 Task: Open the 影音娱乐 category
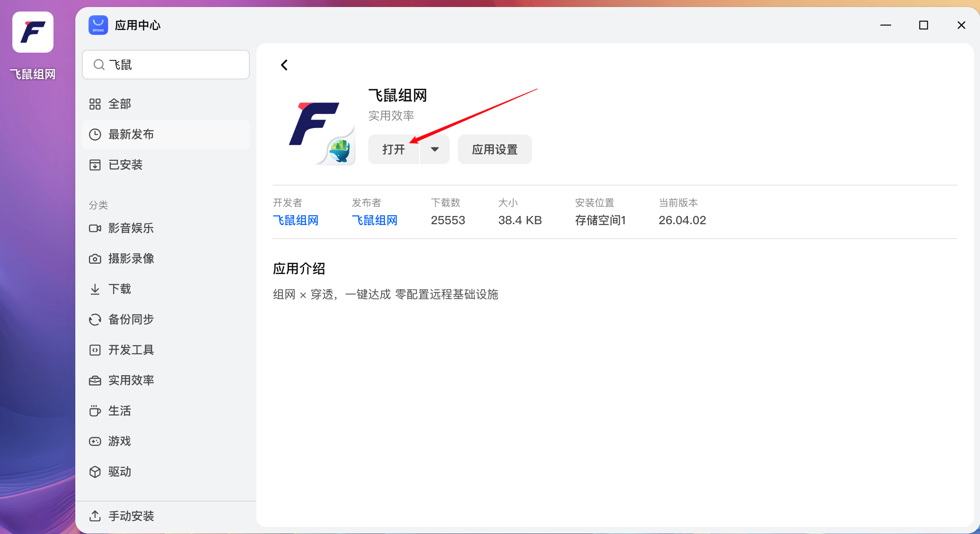(x=166, y=228)
